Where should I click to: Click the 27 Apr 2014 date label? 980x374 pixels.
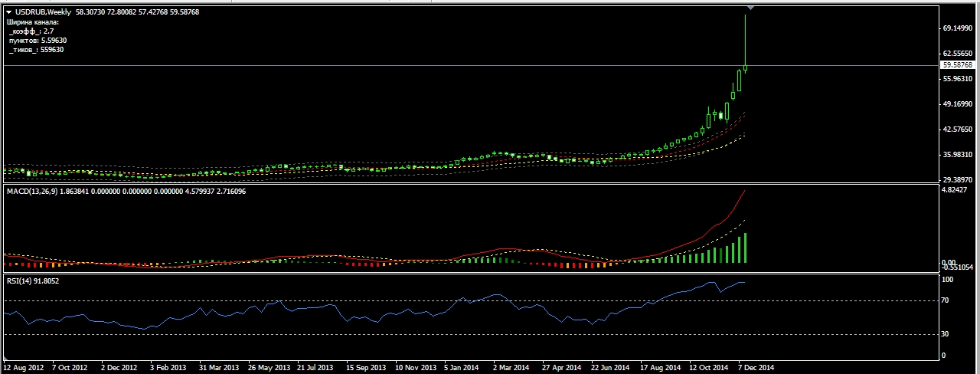coord(562,368)
